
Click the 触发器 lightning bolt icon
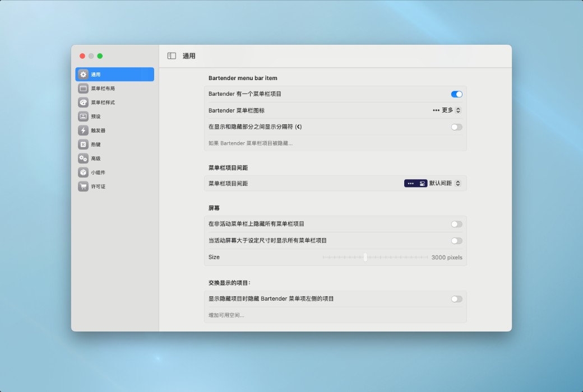tap(84, 130)
